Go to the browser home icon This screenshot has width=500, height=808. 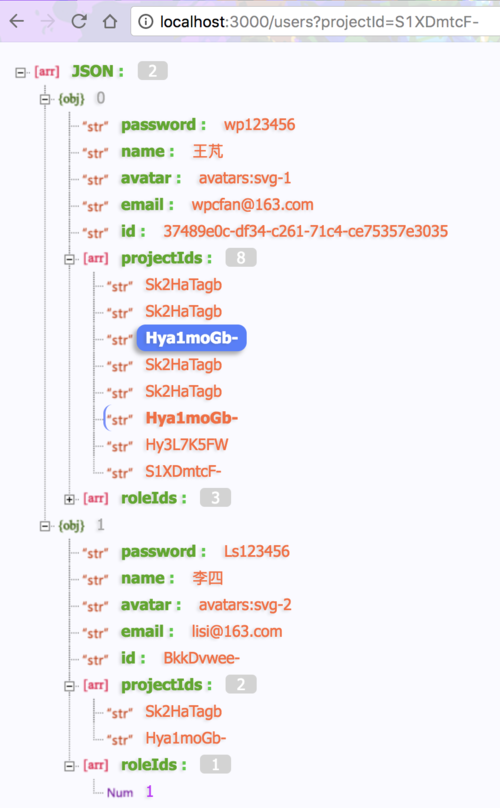[x=110, y=21]
